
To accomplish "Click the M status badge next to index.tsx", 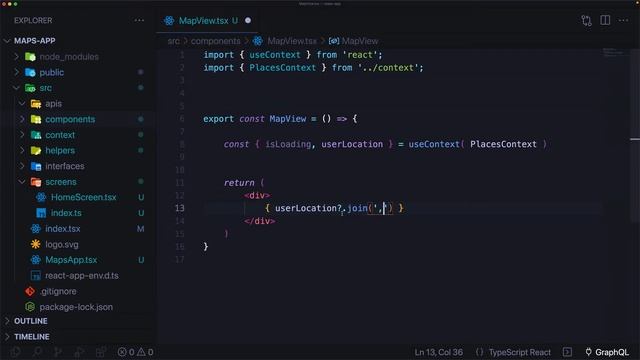I will pos(140,229).
